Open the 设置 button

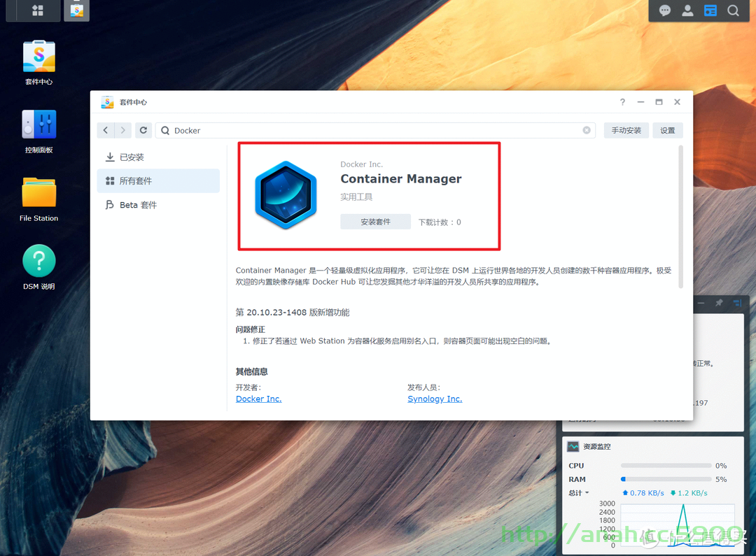point(667,130)
